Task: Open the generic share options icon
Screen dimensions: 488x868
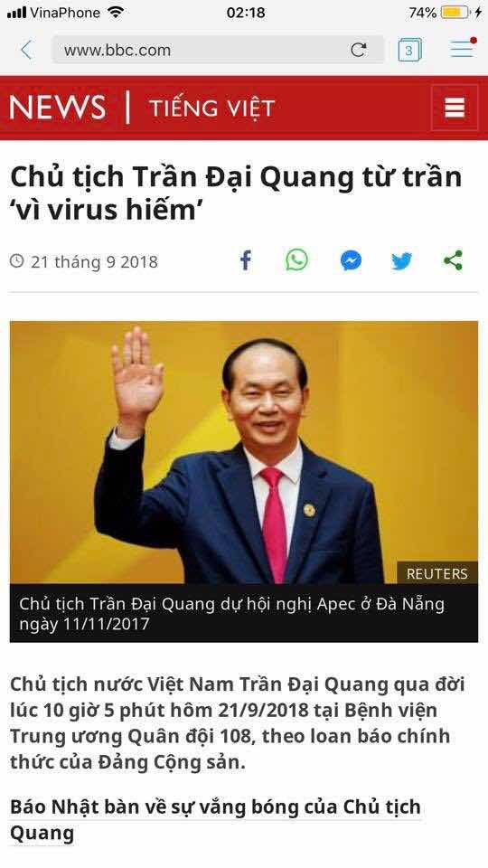Action: point(453,260)
